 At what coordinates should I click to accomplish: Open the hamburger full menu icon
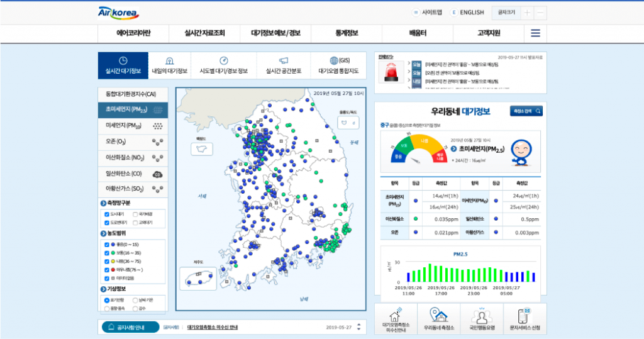click(535, 33)
